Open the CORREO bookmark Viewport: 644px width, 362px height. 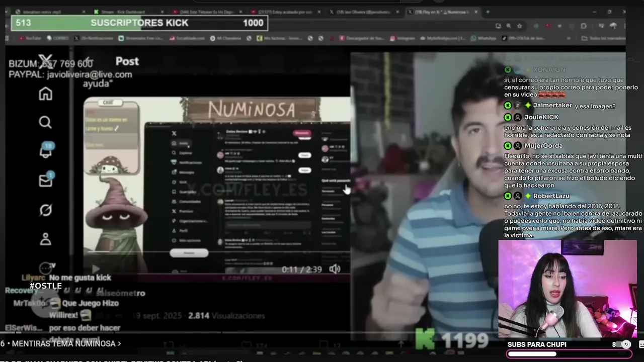(x=57, y=38)
